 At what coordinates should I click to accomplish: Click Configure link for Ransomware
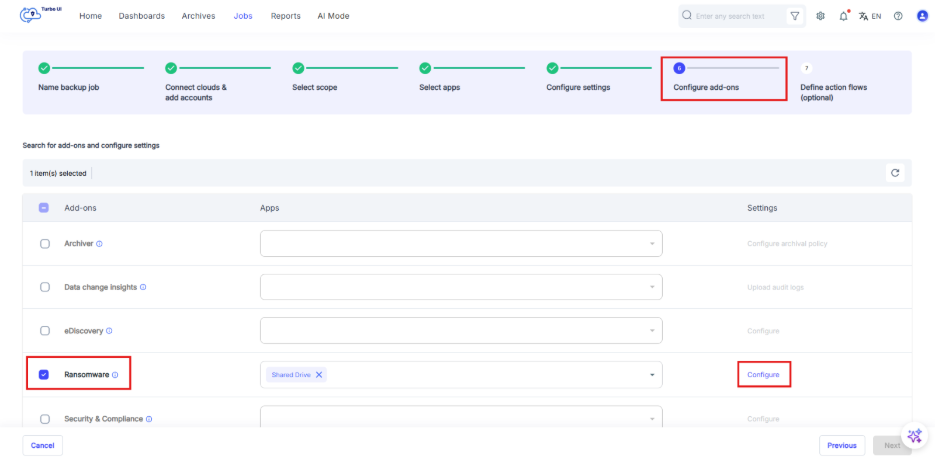763,375
